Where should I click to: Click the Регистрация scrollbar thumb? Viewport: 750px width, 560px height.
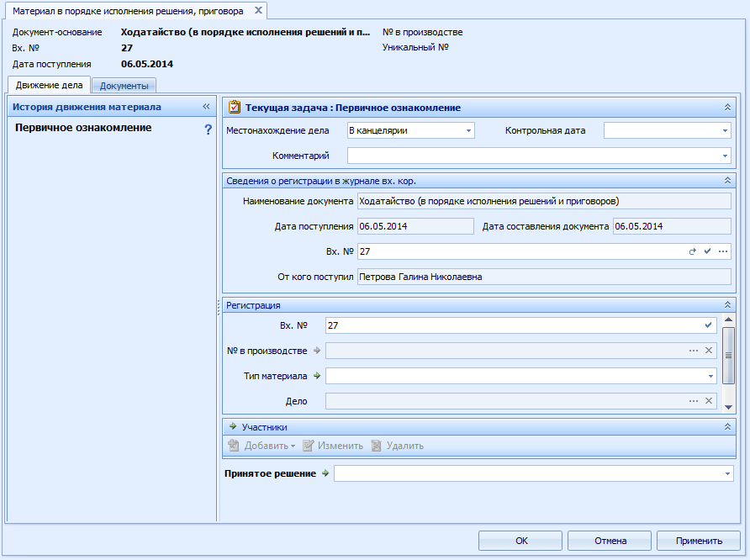(x=728, y=356)
